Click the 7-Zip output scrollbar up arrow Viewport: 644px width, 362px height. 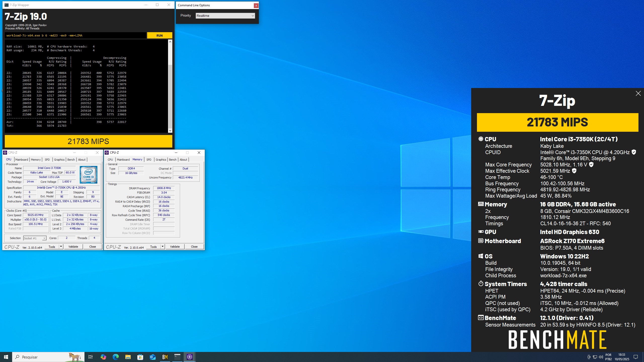click(x=170, y=42)
